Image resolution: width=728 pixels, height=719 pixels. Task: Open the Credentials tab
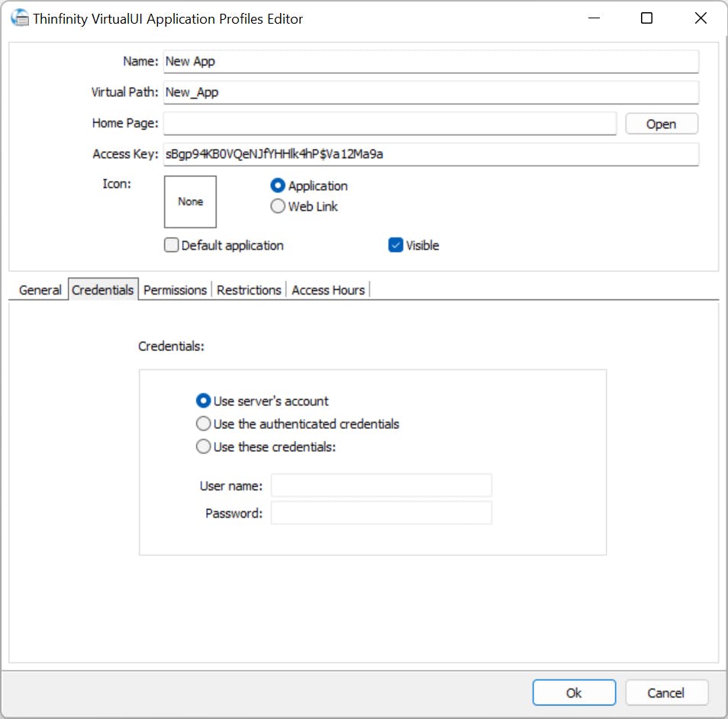click(103, 290)
